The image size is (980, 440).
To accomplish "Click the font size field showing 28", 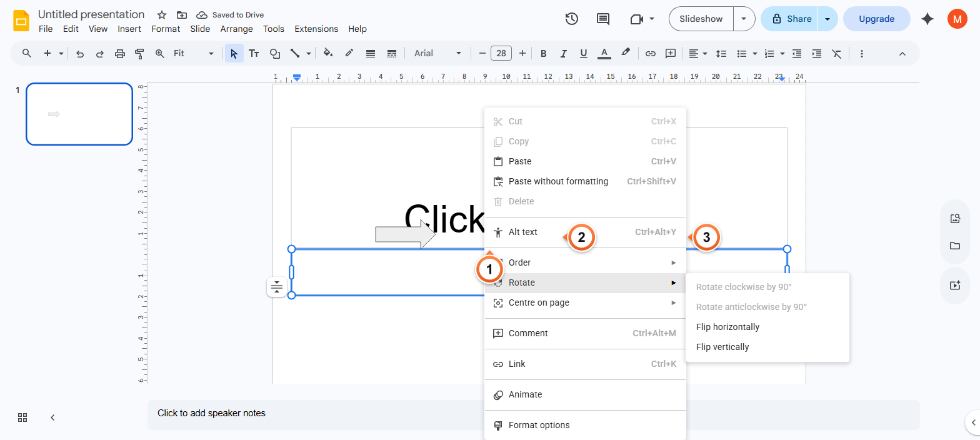I will (501, 54).
